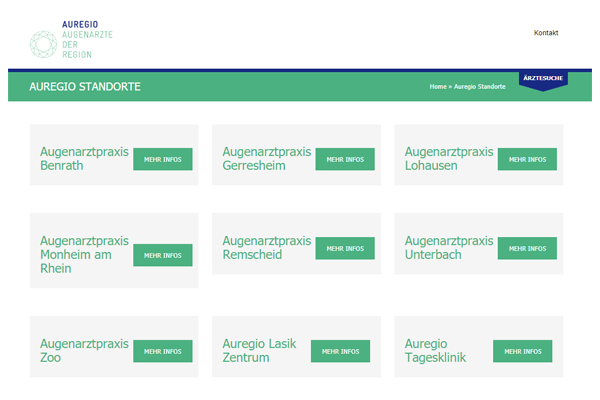Click Mehr Infos for Augenarztpraxis Unterbach
This screenshot has width=600, height=400.
pos(527,248)
